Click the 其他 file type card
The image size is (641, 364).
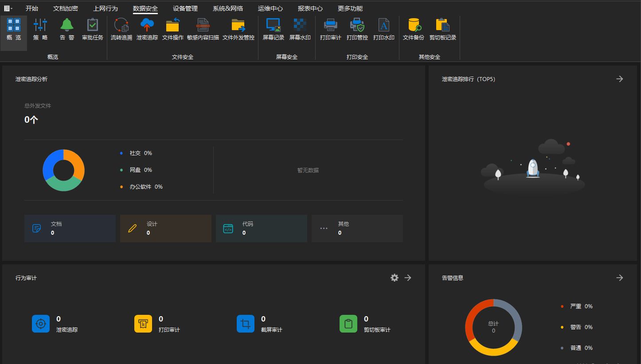click(x=357, y=228)
